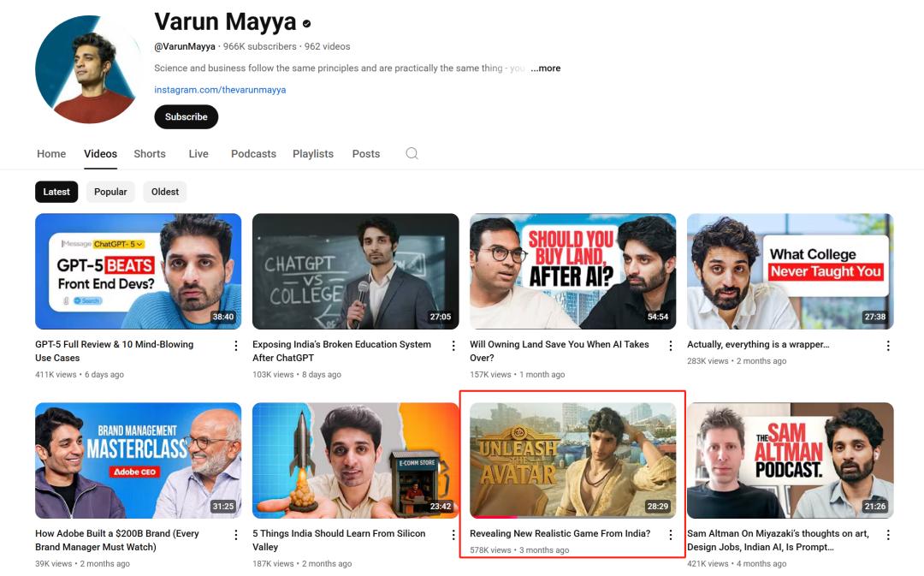Switch to the Playlists tab
The height and width of the screenshot is (576, 924).
coord(313,154)
